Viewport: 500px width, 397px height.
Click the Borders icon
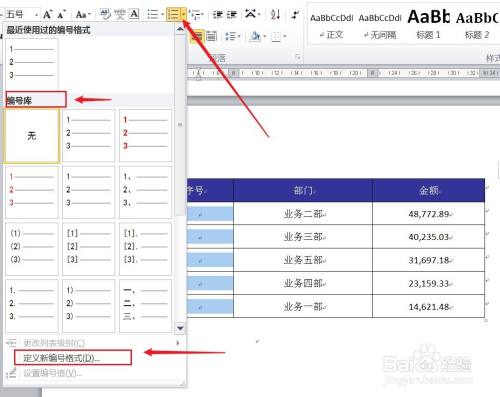[x=276, y=36]
